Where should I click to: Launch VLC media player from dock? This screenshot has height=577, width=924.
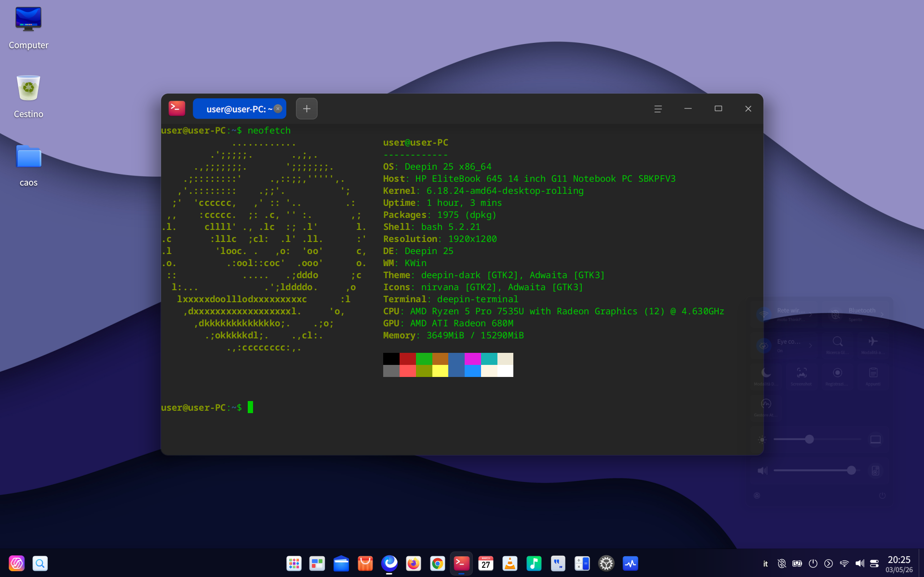coord(510,563)
